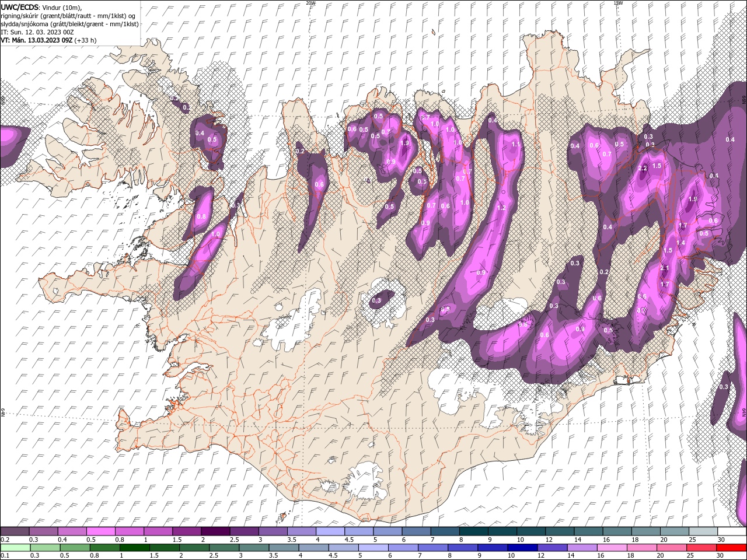This screenshot has height=560, width=747.
Task: Click the lavender 4–4.5 snow legend swatch
Action: (330, 531)
